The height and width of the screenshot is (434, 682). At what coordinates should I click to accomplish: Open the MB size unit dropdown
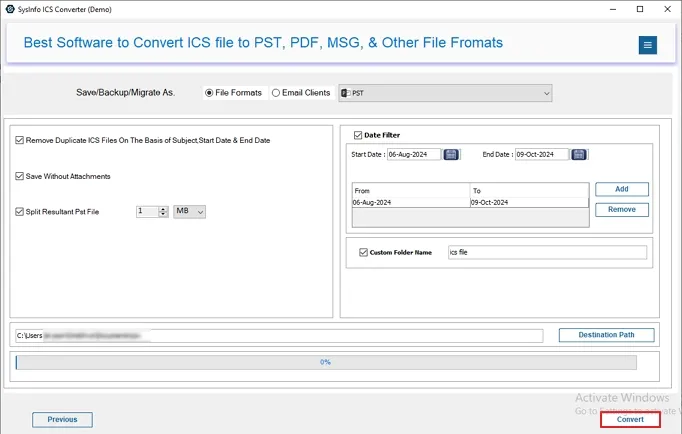190,212
